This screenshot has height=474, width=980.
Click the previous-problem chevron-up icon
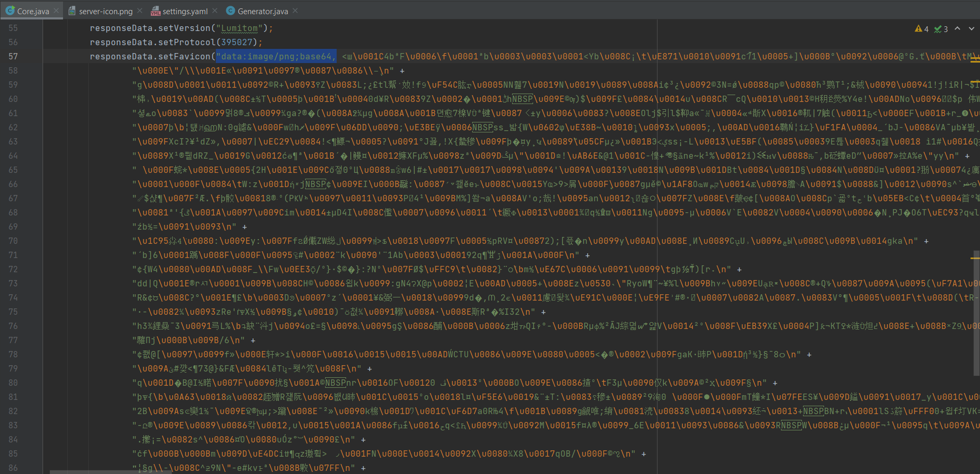click(x=957, y=29)
